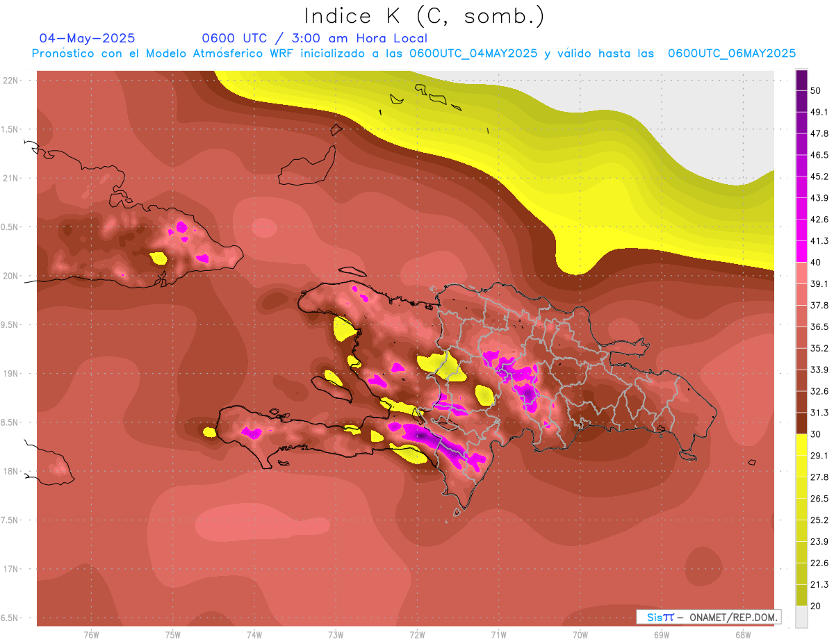Image resolution: width=834 pixels, height=644 pixels.
Task: Click the "31.3" color scale value
Action: tap(819, 413)
